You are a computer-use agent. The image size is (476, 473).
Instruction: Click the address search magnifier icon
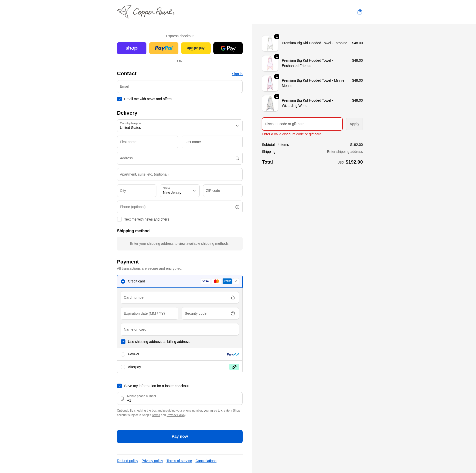(x=237, y=158)
